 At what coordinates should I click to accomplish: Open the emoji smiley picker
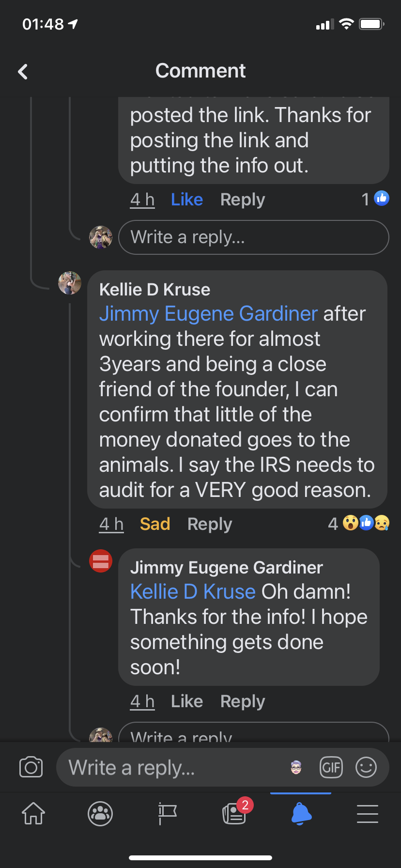(x=366, y=767)
